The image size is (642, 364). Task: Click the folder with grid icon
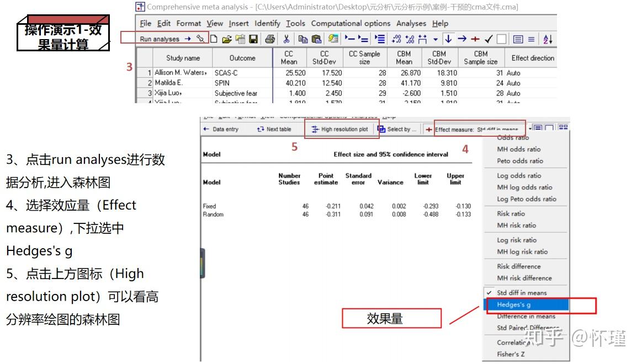[240, 39]
